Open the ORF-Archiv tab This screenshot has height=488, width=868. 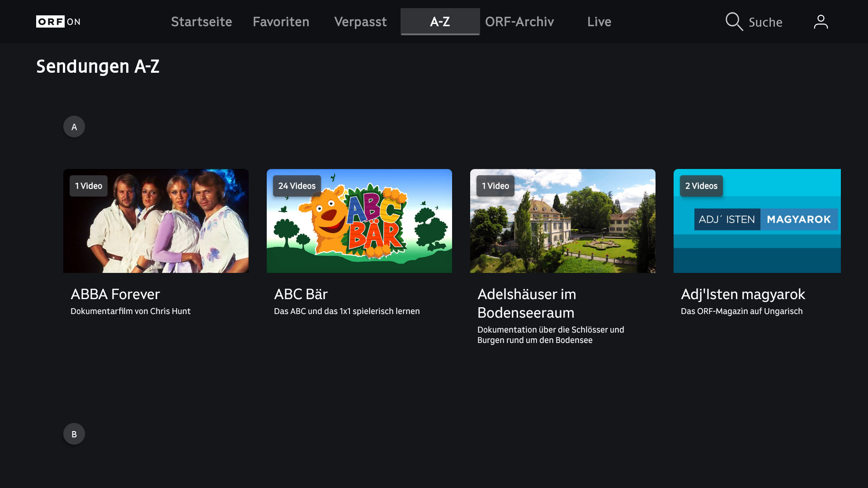(x=519, y=21)
